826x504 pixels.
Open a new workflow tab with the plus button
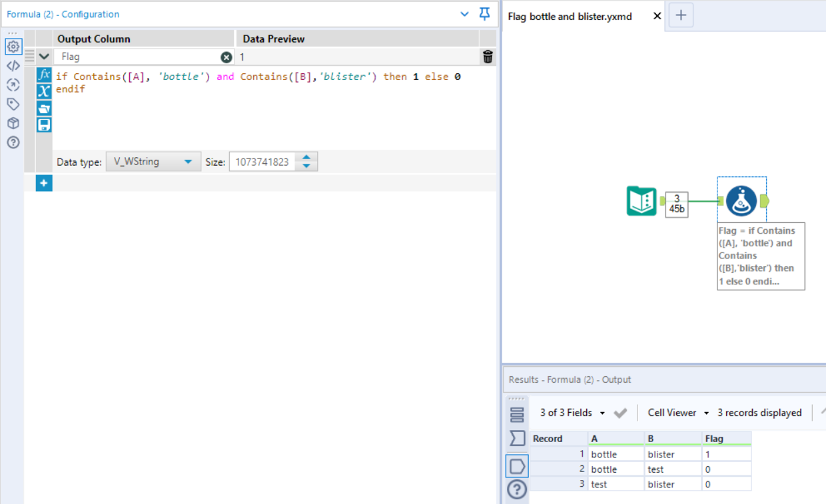(680, 15)
